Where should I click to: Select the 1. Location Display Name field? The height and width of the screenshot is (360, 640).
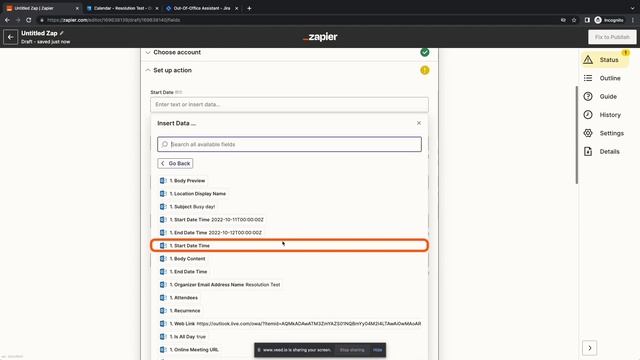[x=193, y=193]
